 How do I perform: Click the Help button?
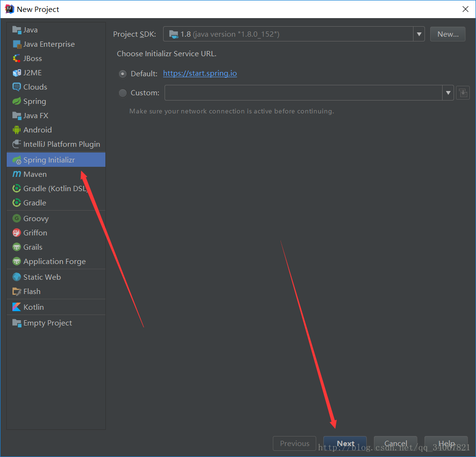pos(446,443)
